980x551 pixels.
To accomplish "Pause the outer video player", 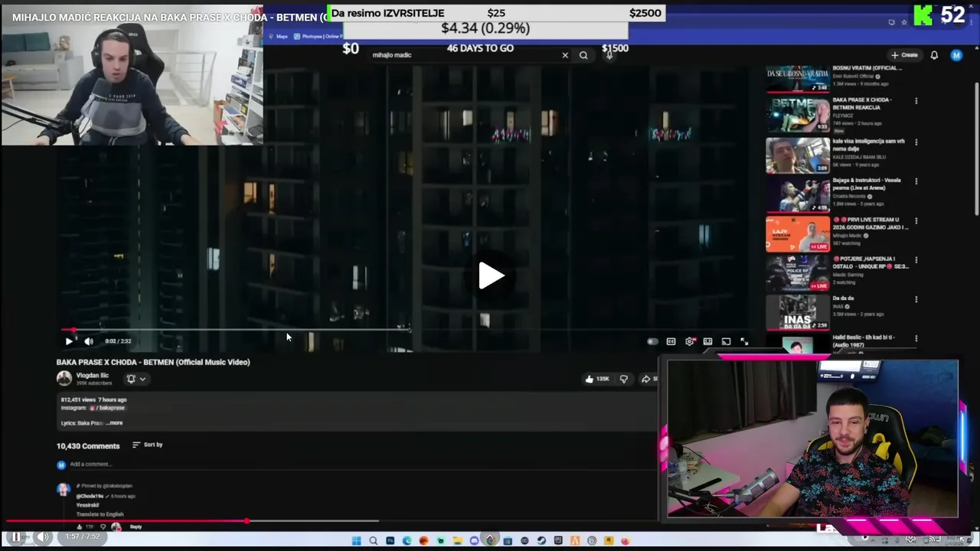I will tap(16, 537).
